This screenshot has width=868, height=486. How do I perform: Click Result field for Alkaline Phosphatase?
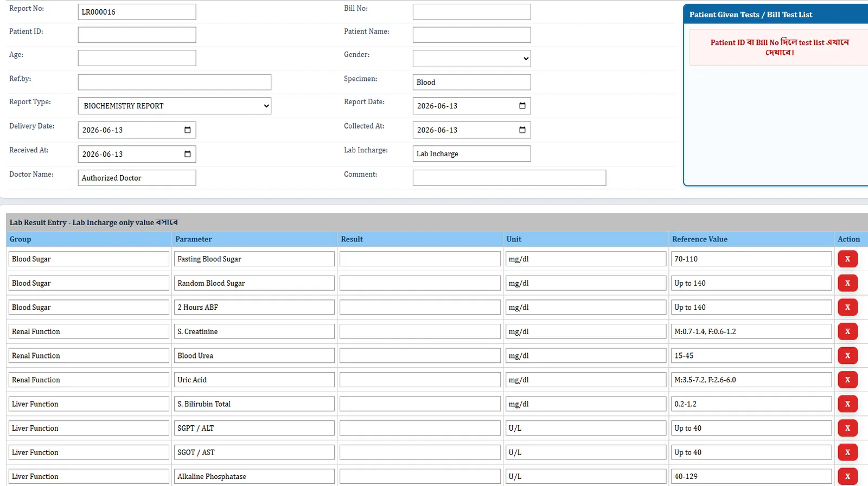pos(420,476)
